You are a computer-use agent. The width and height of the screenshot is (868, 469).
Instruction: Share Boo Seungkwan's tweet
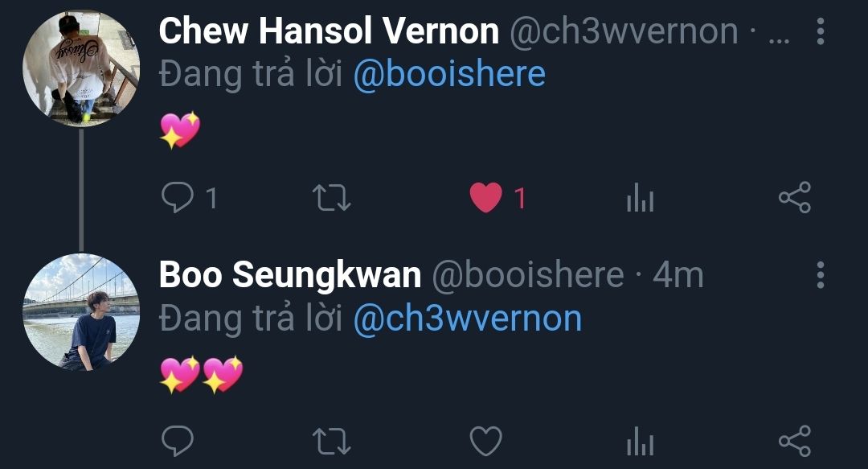pos(795,442)
